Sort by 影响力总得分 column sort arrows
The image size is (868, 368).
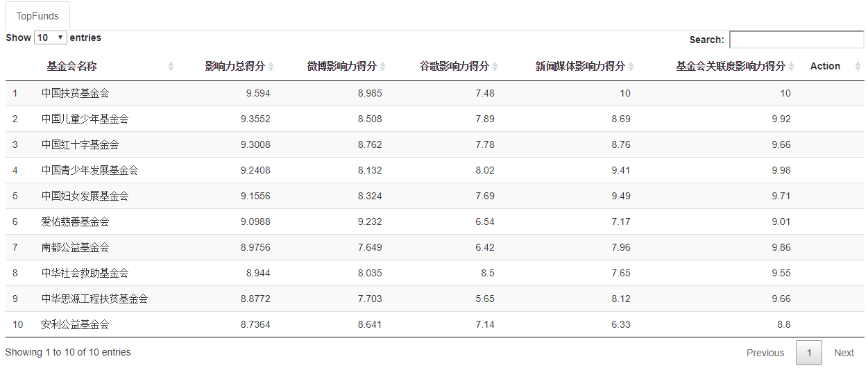(x=271, y=67)
